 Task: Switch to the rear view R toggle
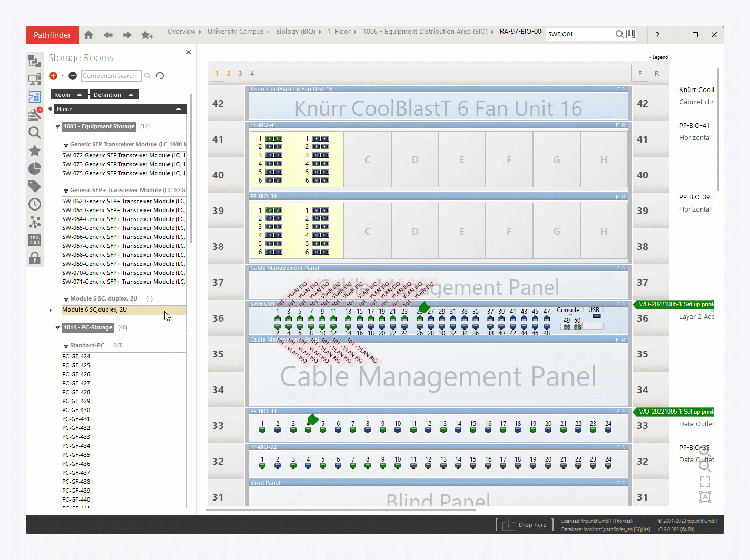point(657,73)
